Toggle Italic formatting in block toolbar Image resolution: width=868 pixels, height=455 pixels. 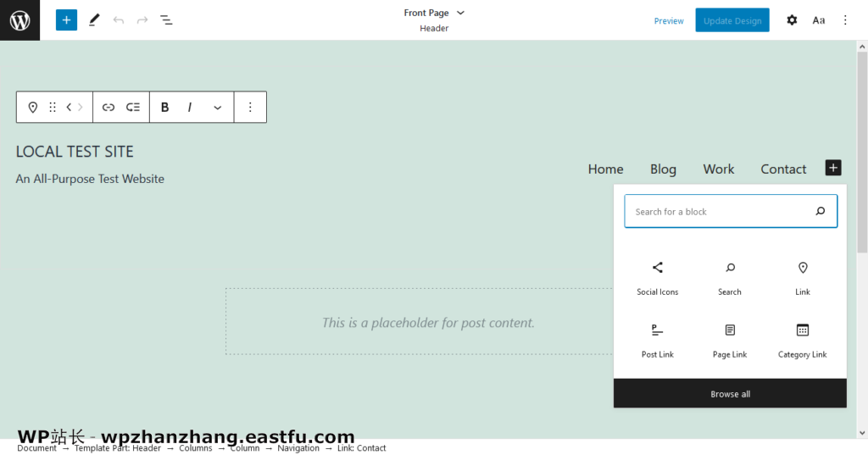(190, 108)
